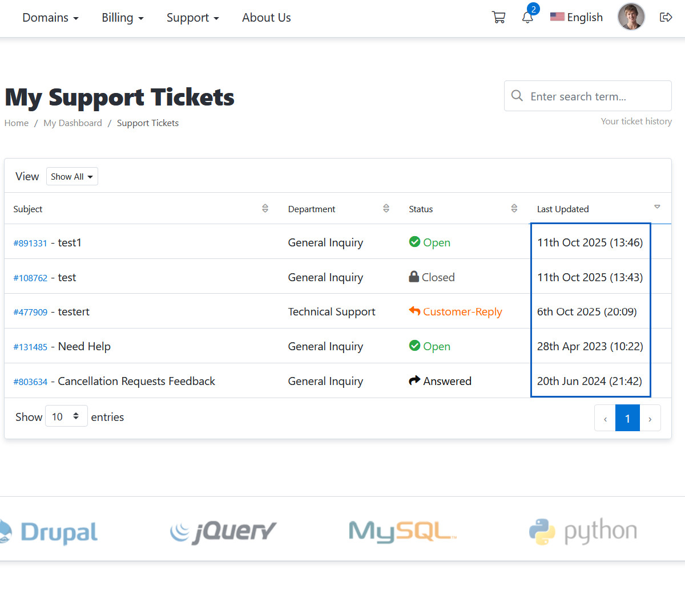Go to next page of tickets
Image resolution: width=685 pixels, height=616 pixels.
(650, 419)
